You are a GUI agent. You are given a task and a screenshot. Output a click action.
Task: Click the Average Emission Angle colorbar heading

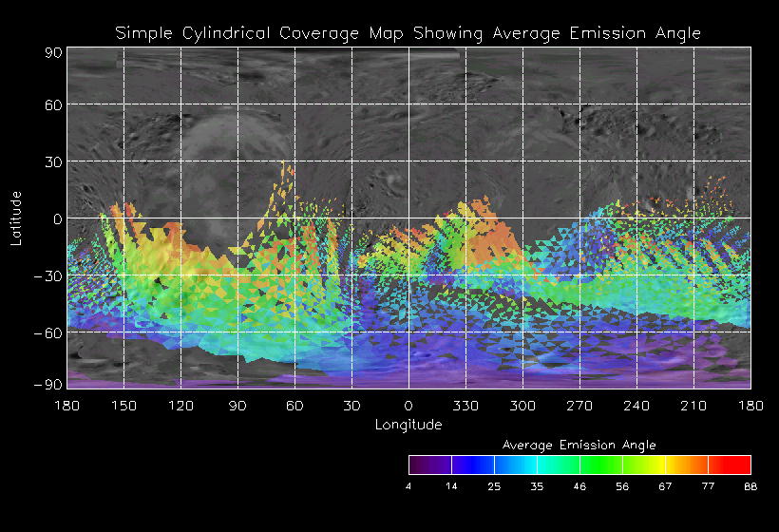tap(579, 444)
